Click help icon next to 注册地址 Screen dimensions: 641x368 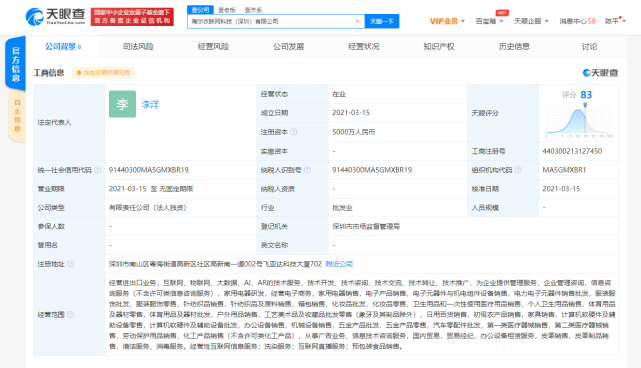71,264
